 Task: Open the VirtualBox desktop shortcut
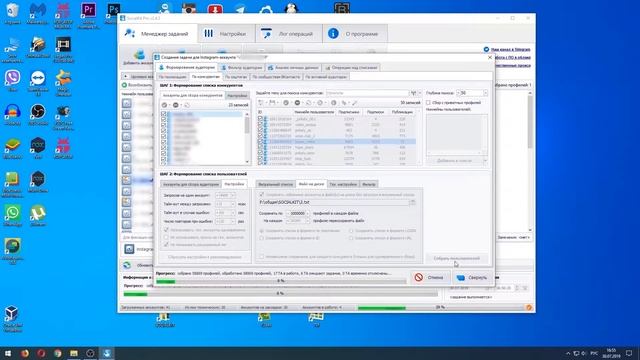click(12, 315)
